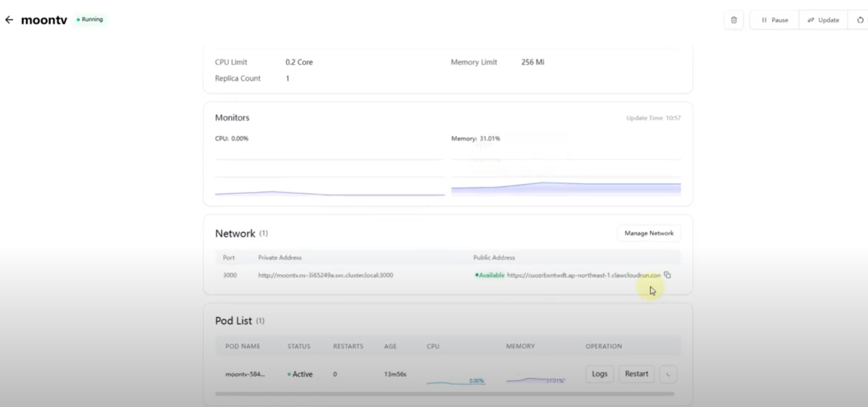The height and width of the screenshot is (407, 868).
Task: Click the Memory: 31.01% label
Action: (476, 139)
